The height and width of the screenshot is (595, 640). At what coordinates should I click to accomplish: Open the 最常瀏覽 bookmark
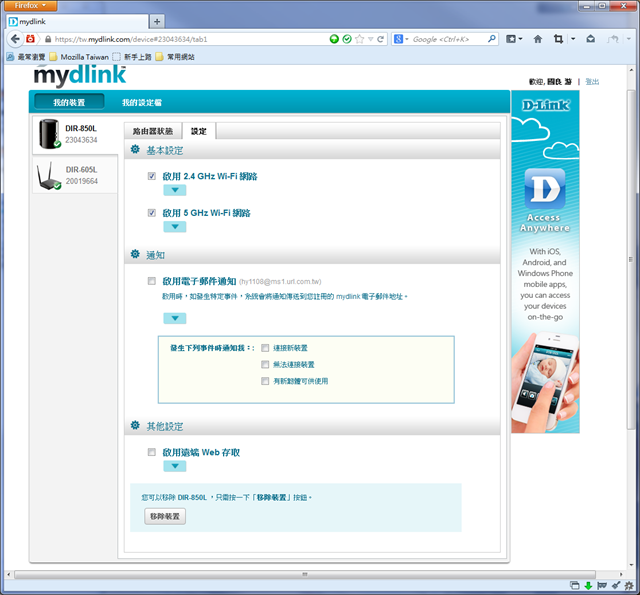click(26, 57)
